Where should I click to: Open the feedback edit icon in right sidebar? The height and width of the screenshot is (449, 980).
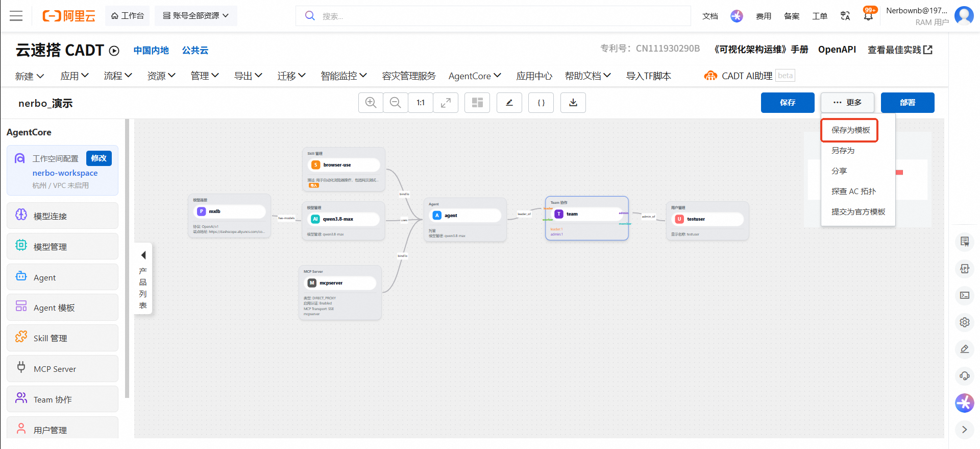pyautogui.click(x=965, y=349)
